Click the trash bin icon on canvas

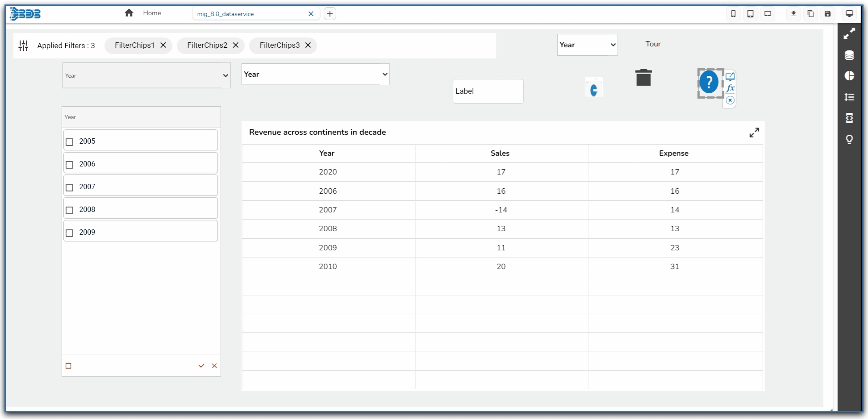[x=643, y=78]
